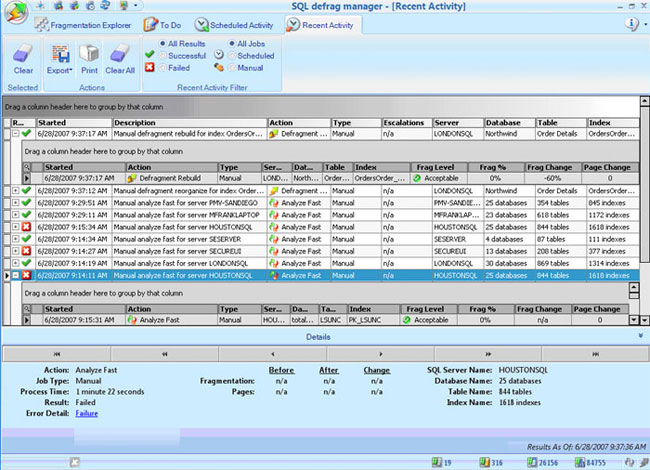
Task: Click fourth quick access toolbar clock icon
Action: 90,5
